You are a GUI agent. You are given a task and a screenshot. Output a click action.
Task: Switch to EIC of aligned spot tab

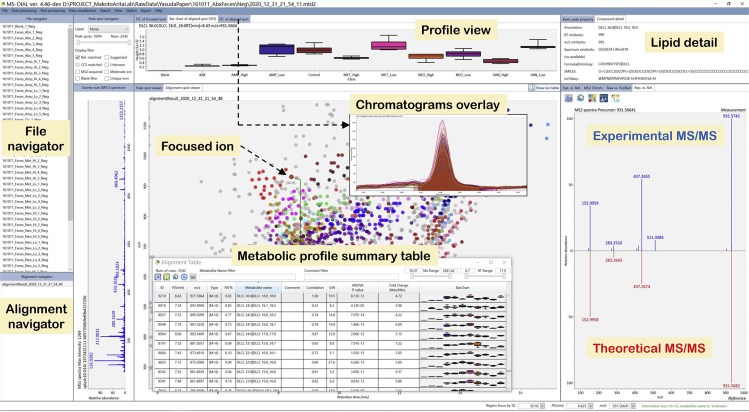[x=234, y=19]
